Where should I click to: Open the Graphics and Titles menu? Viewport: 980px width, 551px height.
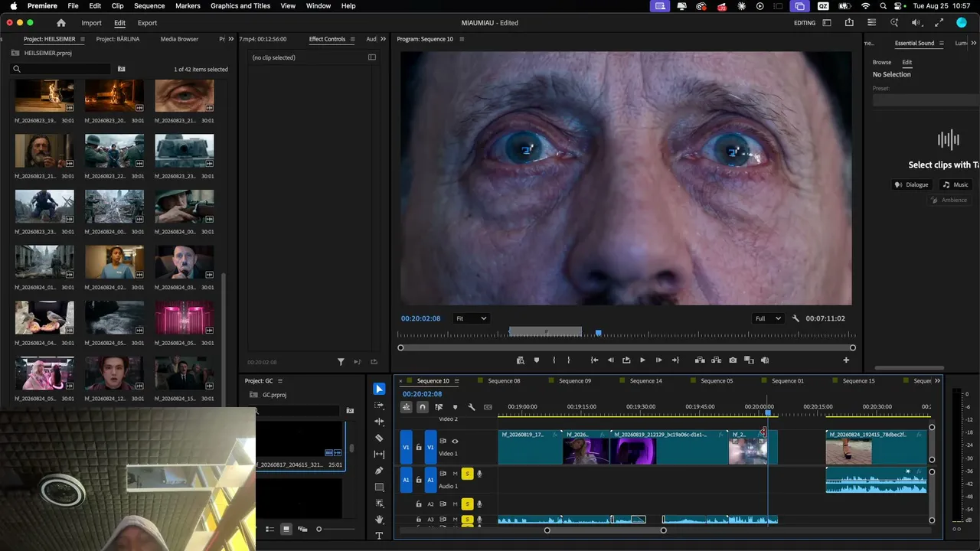coord(240,6)
